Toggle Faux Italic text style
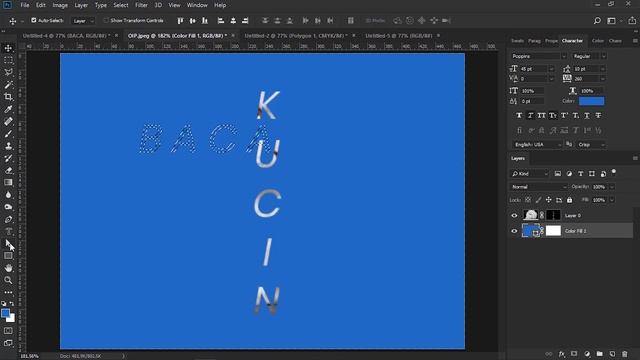 (530, 116)
